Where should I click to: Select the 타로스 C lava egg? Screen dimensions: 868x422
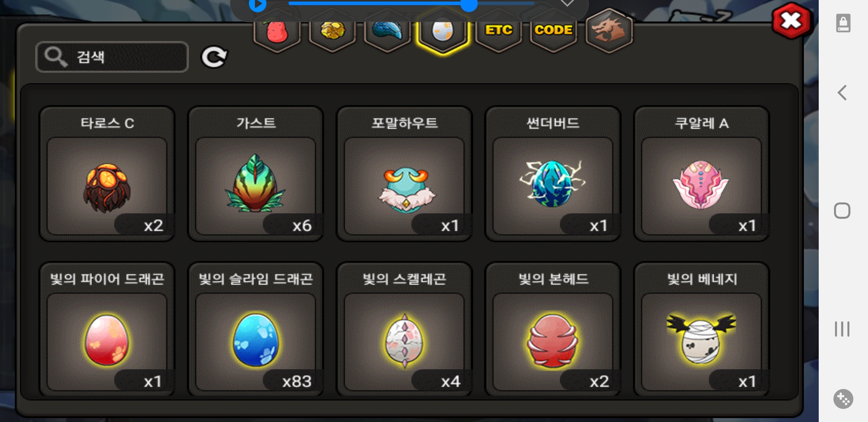tap(107, 174)
